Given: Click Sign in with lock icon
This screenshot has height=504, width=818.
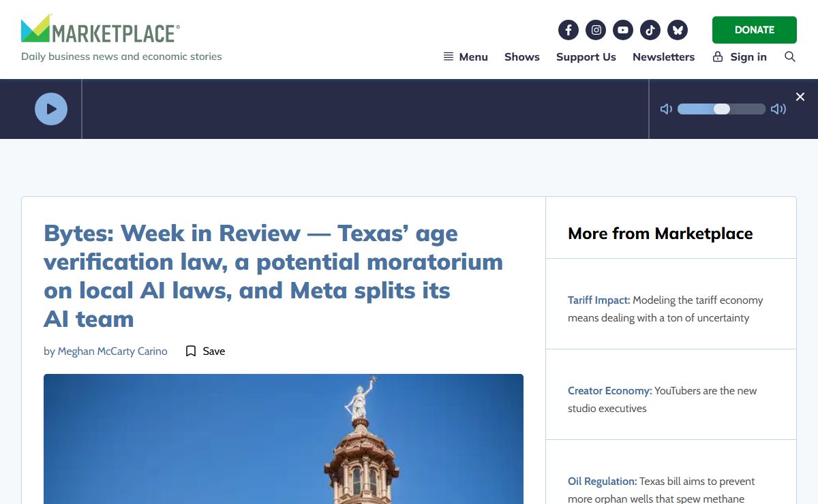Looking at the screenshot, I should [740, 57].
